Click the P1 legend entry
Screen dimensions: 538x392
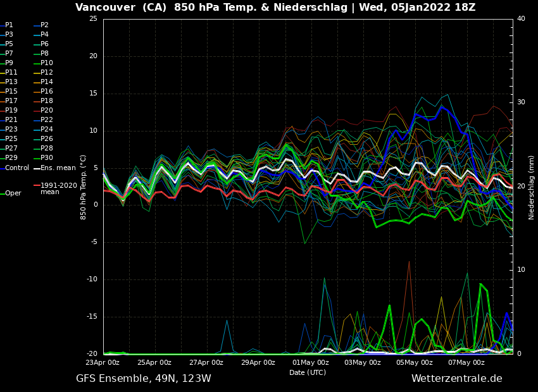(x=9, y=25)
